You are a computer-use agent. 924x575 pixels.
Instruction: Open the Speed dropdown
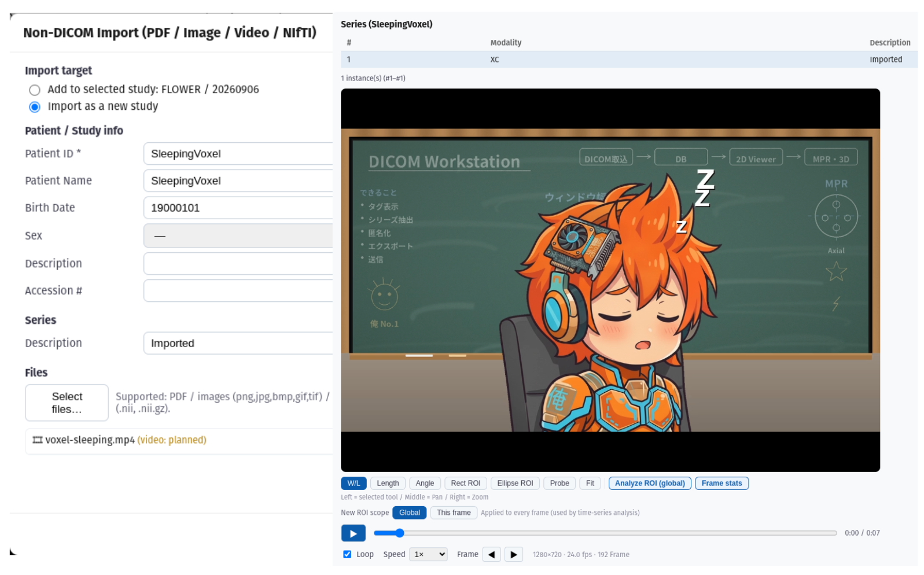click(x=428, y=554)
